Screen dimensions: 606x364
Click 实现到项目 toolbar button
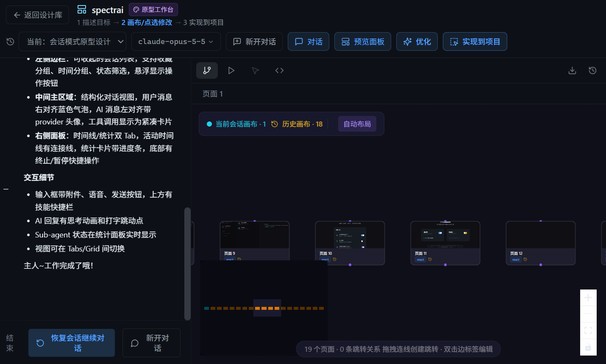pyautogui.click(x=475, y=41)
